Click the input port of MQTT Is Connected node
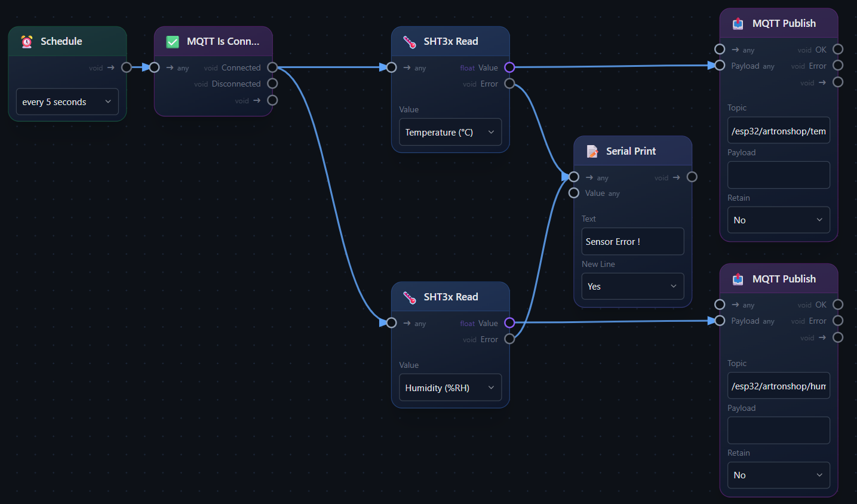 pyautogui.click(x=154, y=67)
